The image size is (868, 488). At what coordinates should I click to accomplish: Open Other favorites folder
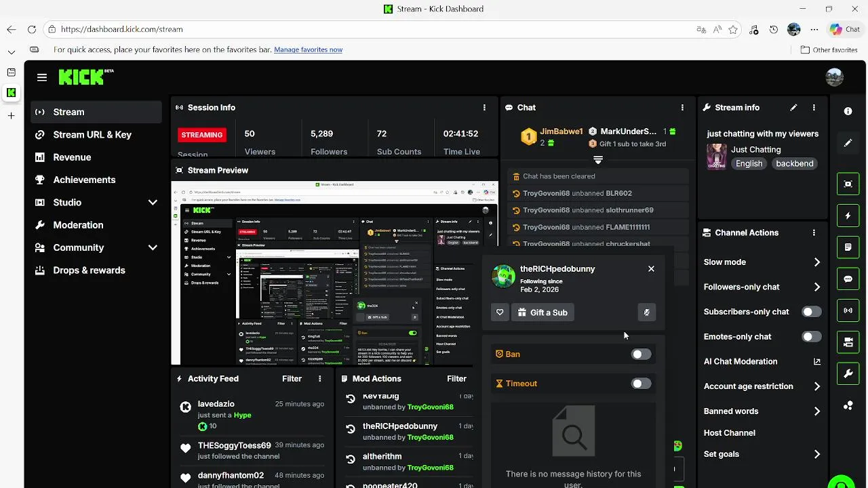[829, 49]
